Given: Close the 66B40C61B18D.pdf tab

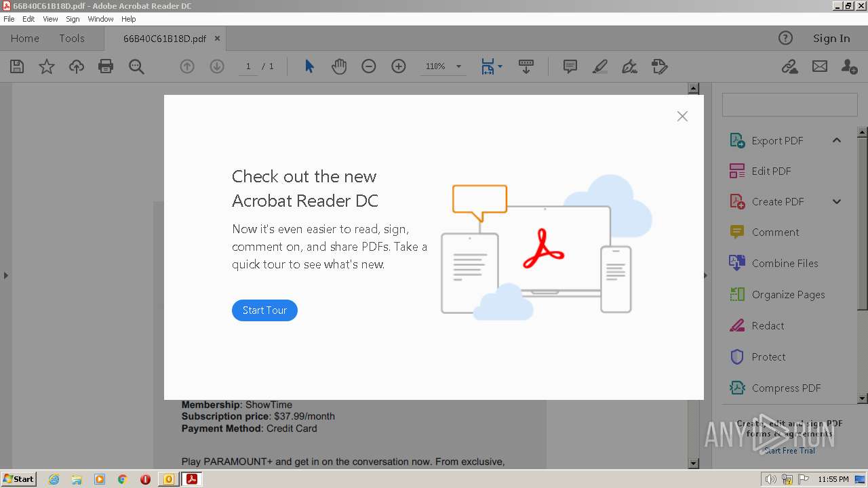Looking at the screenshot, I should tap(217, 39).
